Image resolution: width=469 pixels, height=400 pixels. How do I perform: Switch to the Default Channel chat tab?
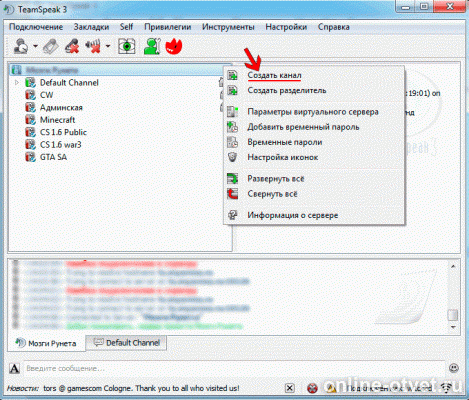pyautogui.click(x=126, y=343)
